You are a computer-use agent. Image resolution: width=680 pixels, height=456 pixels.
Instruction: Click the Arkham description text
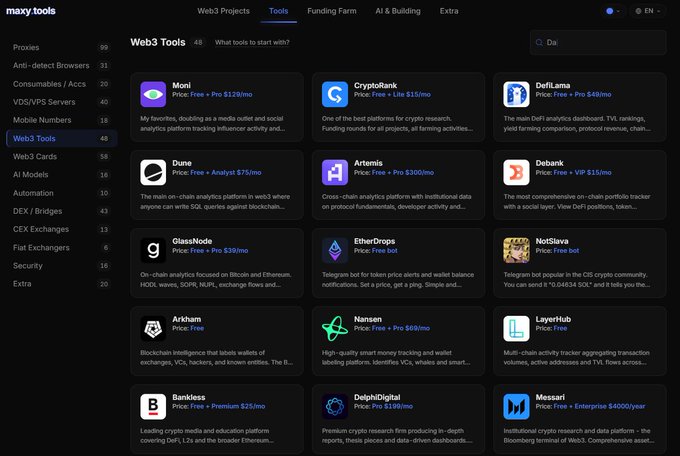(x=216, y=358)
